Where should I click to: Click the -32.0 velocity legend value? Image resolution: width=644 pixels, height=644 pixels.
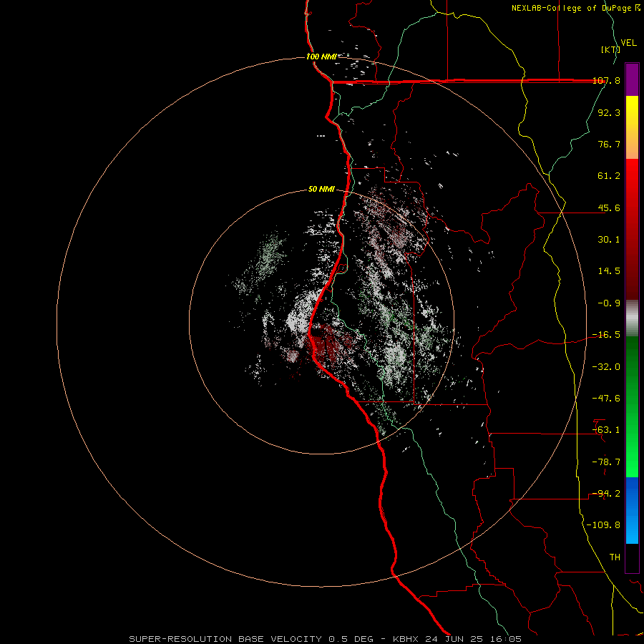click(607, 367)
